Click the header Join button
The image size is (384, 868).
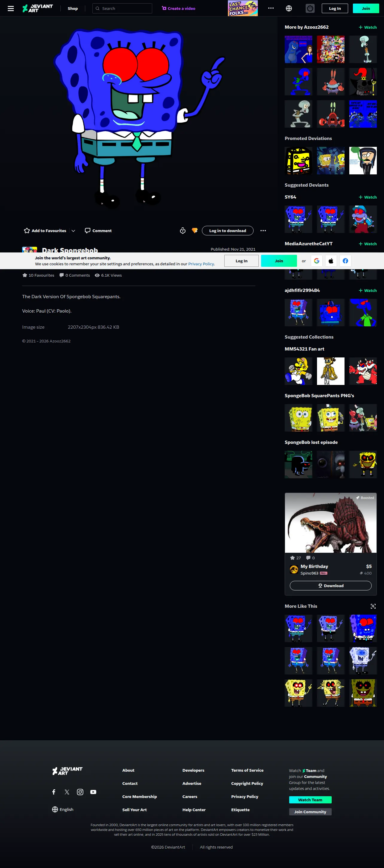(x=366, y=8)
